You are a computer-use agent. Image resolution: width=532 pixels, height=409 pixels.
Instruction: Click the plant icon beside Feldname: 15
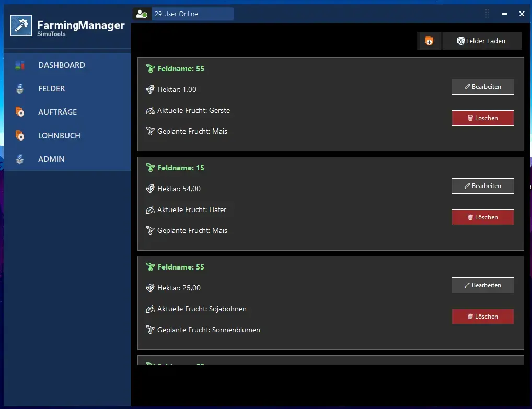151,168
